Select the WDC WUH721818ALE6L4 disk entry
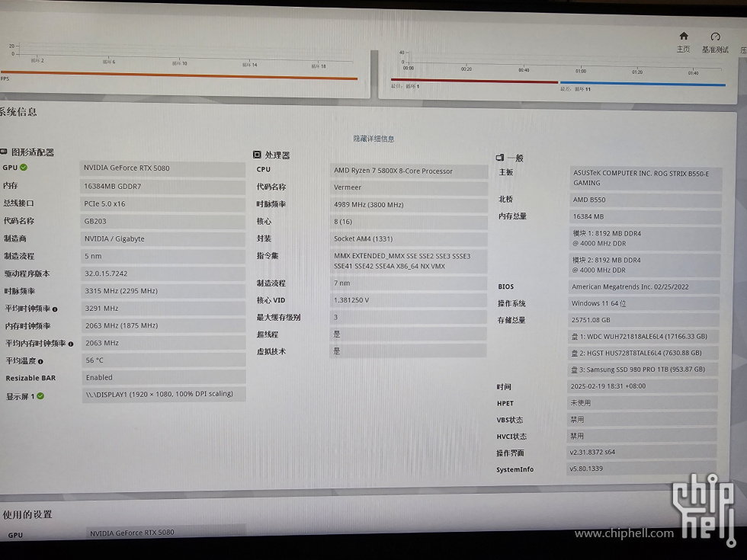 [x=643, y=337]
